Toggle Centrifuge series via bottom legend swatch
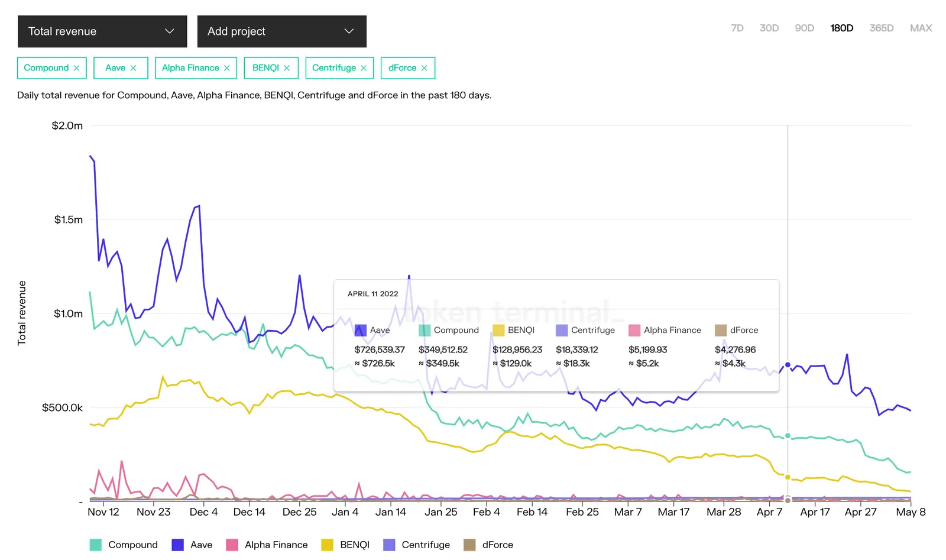Viewport: 946px width, 560px height. [x=389, y=545]
